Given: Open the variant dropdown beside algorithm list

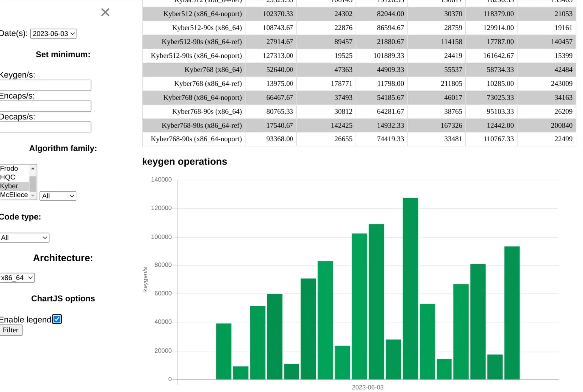Looking at the screenshot, I should pyautogui.click(x=58, y=196).
